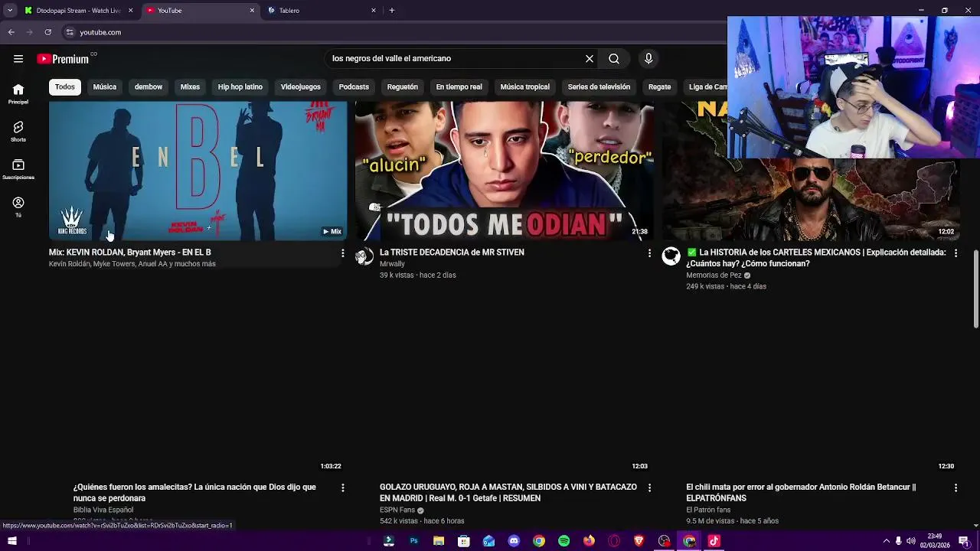Select the dembow filter chip
The height and width of the screenshot is (551, 980).
149,87
